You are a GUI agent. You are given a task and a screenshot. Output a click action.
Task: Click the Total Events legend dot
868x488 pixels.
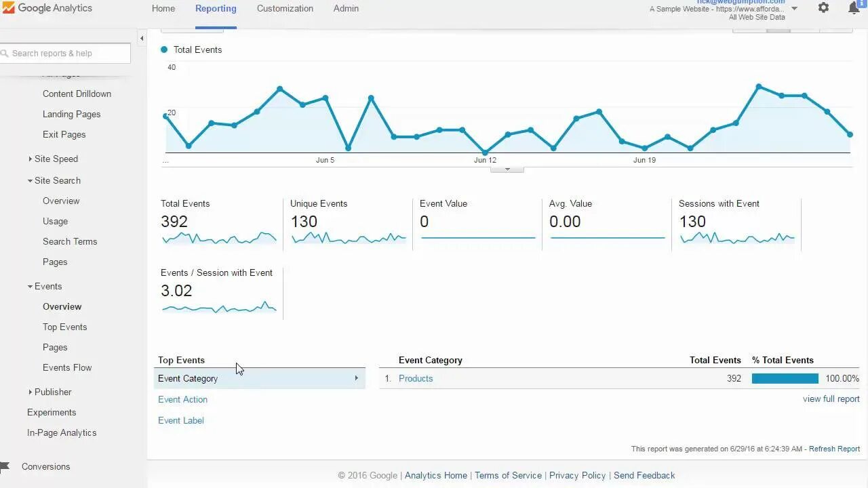click(164, 49)
